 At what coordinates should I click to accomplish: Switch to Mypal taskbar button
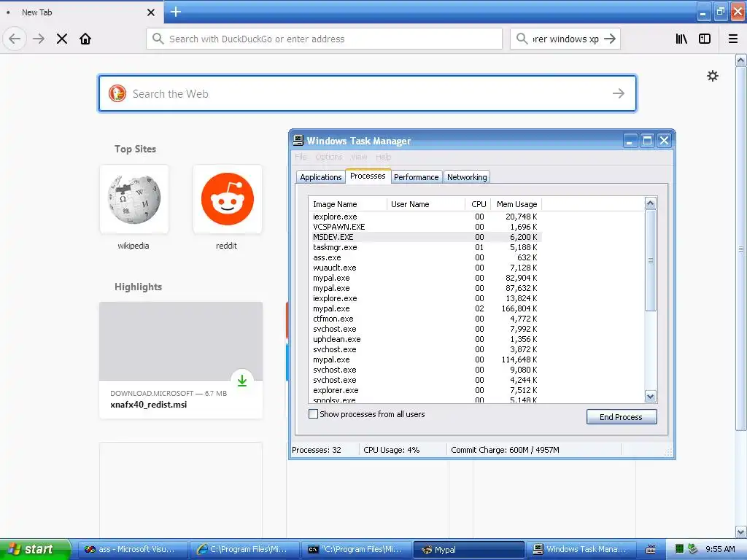[469, 549]
